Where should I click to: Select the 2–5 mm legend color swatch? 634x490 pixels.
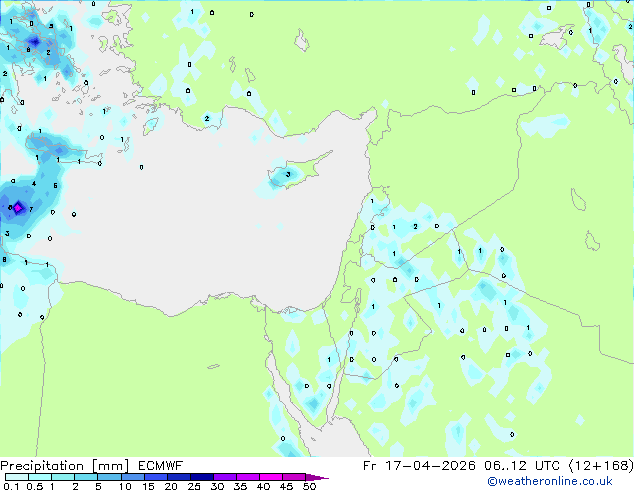86,477
